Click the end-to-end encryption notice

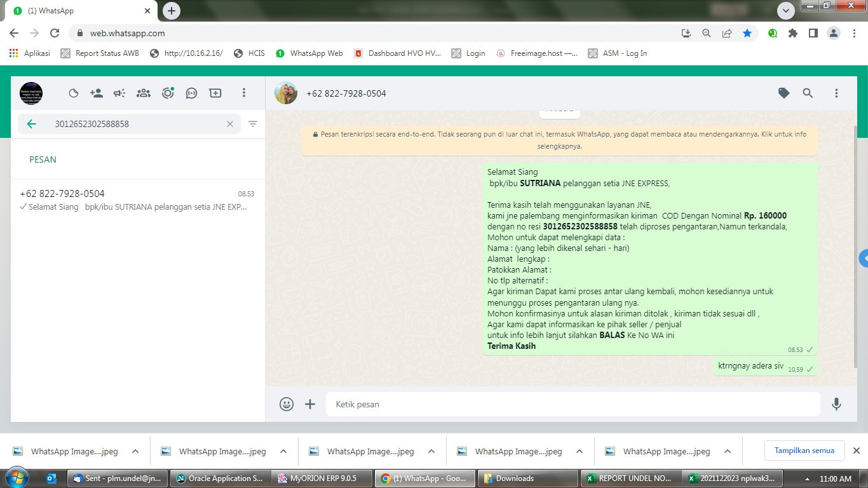pyautogui.click(x=559, y=140)
